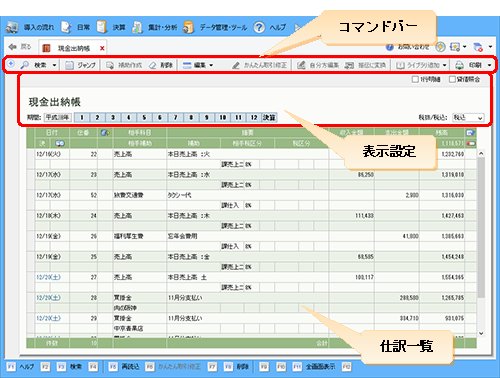The width and height of the screenshot is (500, 378).
Task: Click the journal list vertical scrollbar
Action: tap(481, 228)
